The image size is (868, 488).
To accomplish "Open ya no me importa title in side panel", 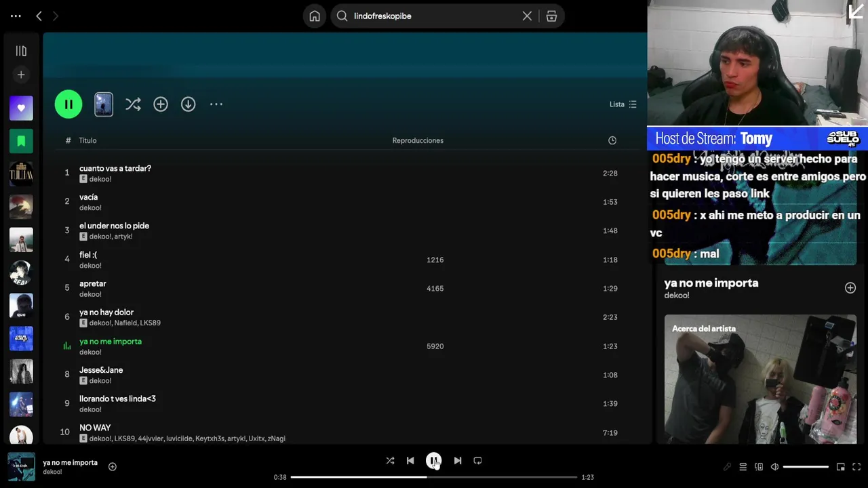I will tap(711, 283).
